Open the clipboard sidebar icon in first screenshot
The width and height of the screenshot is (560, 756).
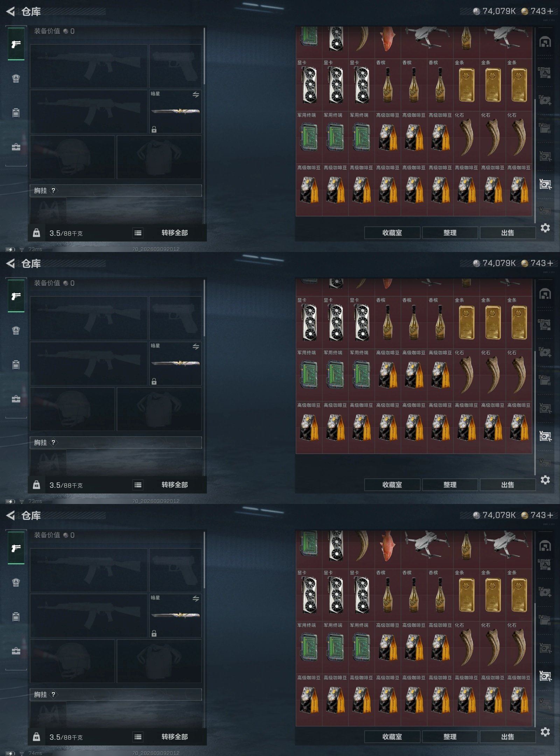pyautogui.click(x=16, y=113)
